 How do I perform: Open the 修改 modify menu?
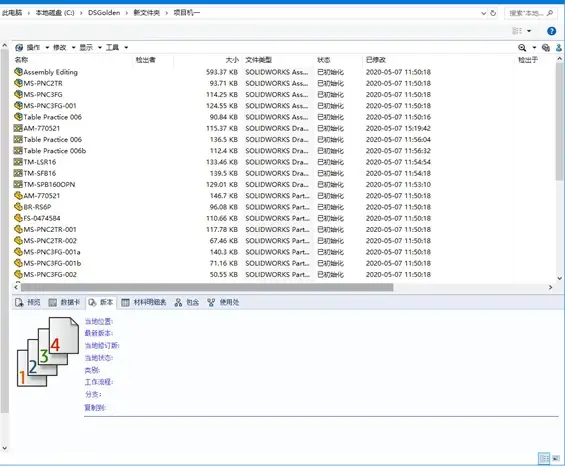point(64,47)
